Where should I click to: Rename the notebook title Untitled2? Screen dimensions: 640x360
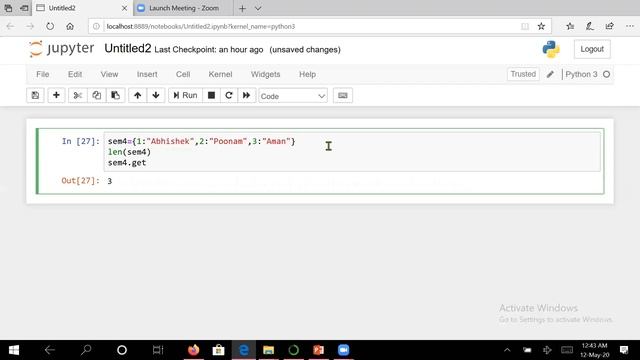click(x=128, y=49)
